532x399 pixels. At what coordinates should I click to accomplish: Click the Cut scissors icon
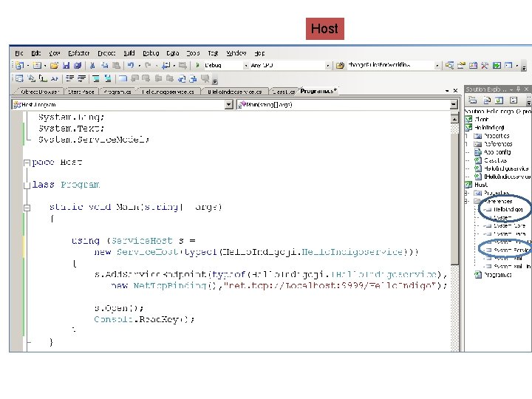pyautogui.click(x=92, y=65)
